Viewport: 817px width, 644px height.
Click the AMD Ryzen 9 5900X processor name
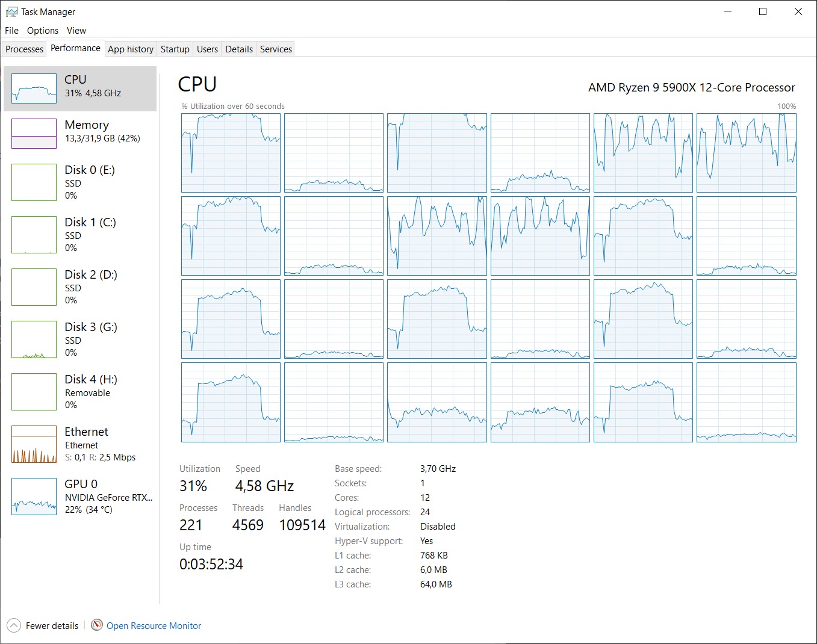[x=692, y=87]
